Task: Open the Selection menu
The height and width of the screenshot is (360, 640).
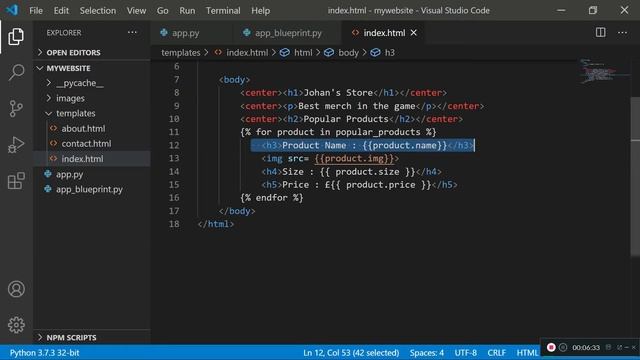Action: click(98, 11)
